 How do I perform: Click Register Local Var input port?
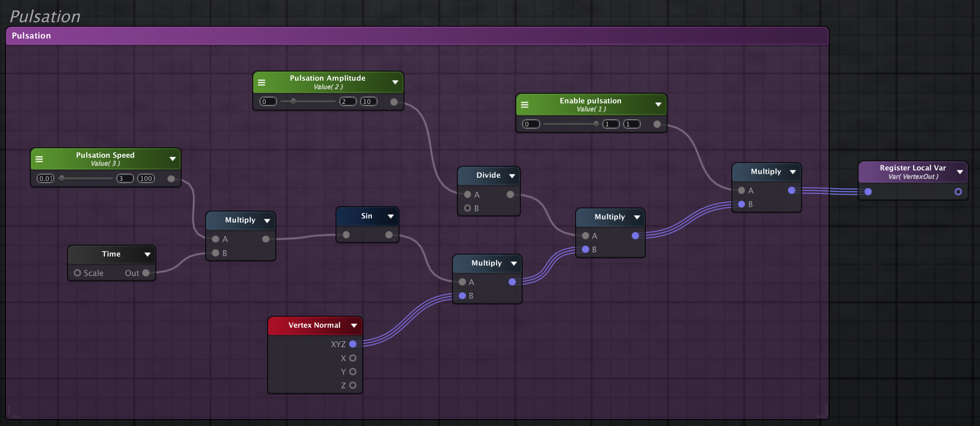(x=868, y=192)
